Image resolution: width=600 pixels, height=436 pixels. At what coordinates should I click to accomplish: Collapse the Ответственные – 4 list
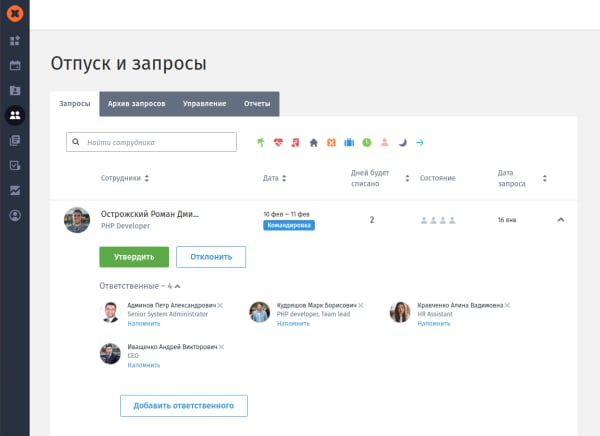(177, 286)
